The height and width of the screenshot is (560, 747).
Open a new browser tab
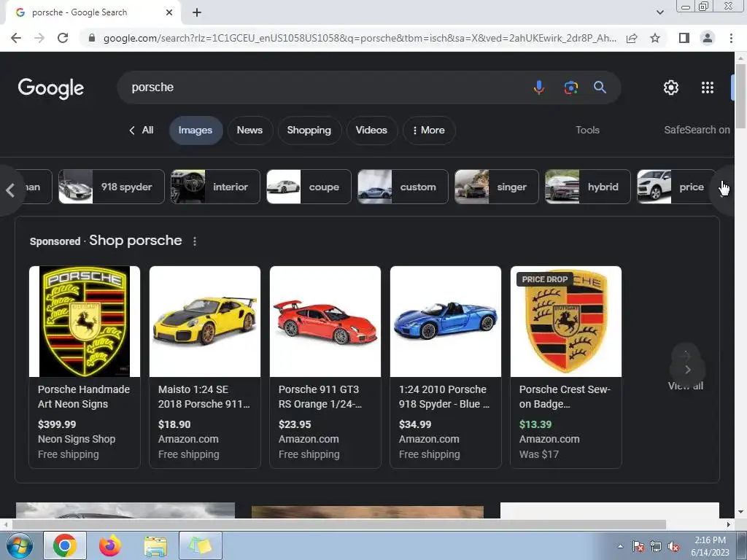[x=197, y=12]
